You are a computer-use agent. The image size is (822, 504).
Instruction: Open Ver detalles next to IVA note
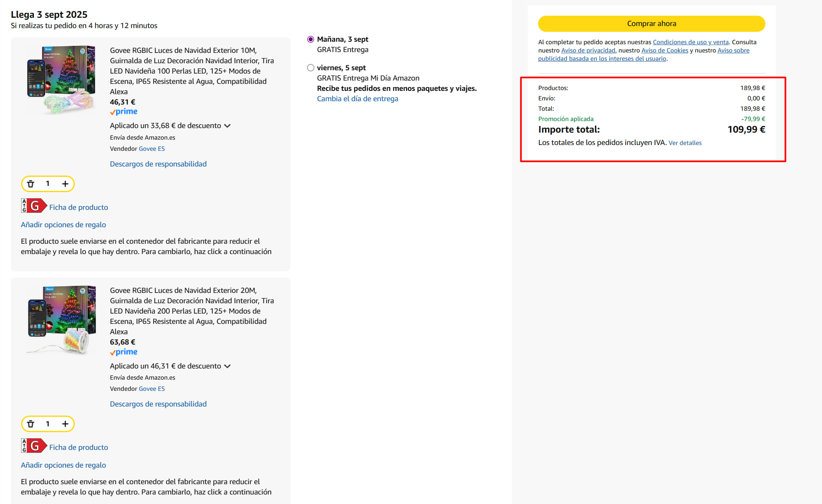(x=685, y=143)
